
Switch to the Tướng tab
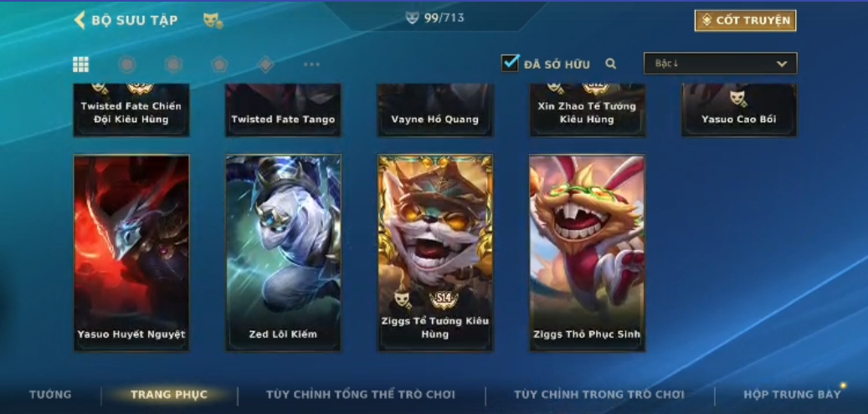pyautogui.click(x=50, y=395)
